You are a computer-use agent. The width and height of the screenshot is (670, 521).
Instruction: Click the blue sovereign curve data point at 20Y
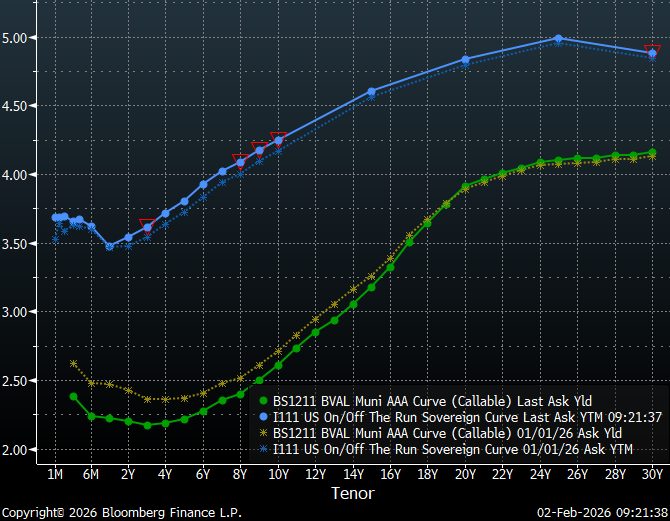tap(465, 60)
